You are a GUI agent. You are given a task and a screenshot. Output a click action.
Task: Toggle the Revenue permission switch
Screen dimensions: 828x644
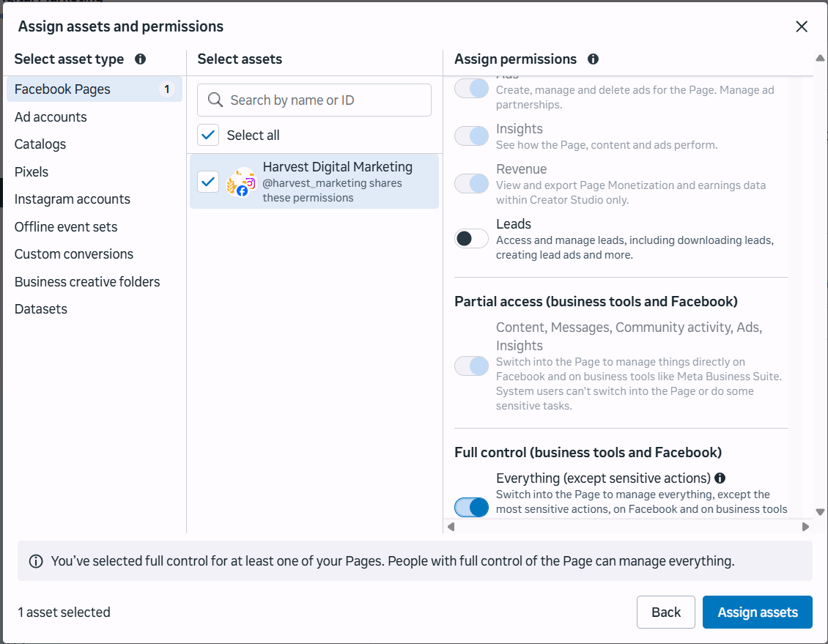coord(472,184)
